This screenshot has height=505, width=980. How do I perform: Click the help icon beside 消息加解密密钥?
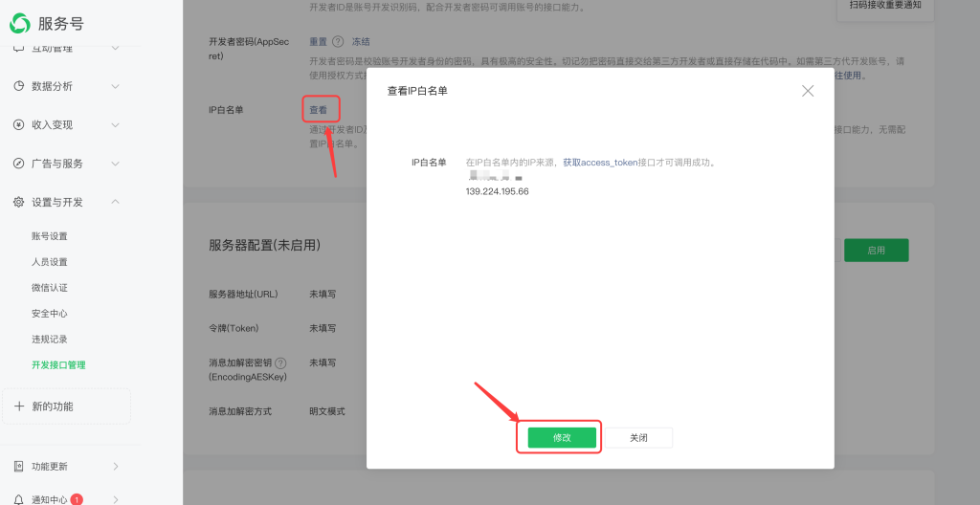point(280,363)
